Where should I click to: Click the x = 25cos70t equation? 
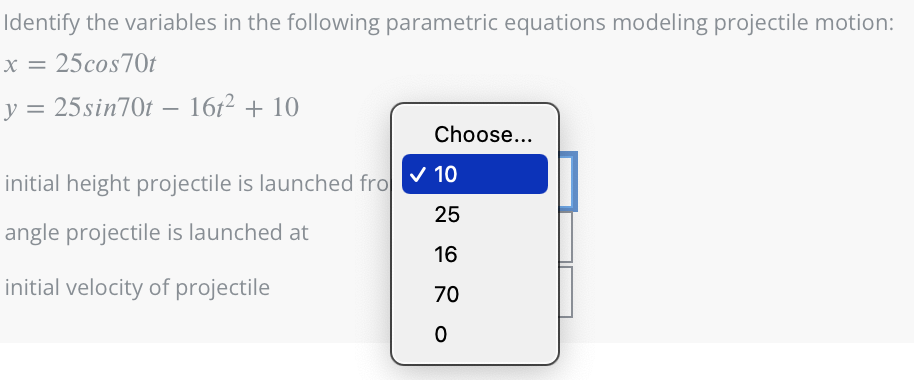[x=80, y=65]
